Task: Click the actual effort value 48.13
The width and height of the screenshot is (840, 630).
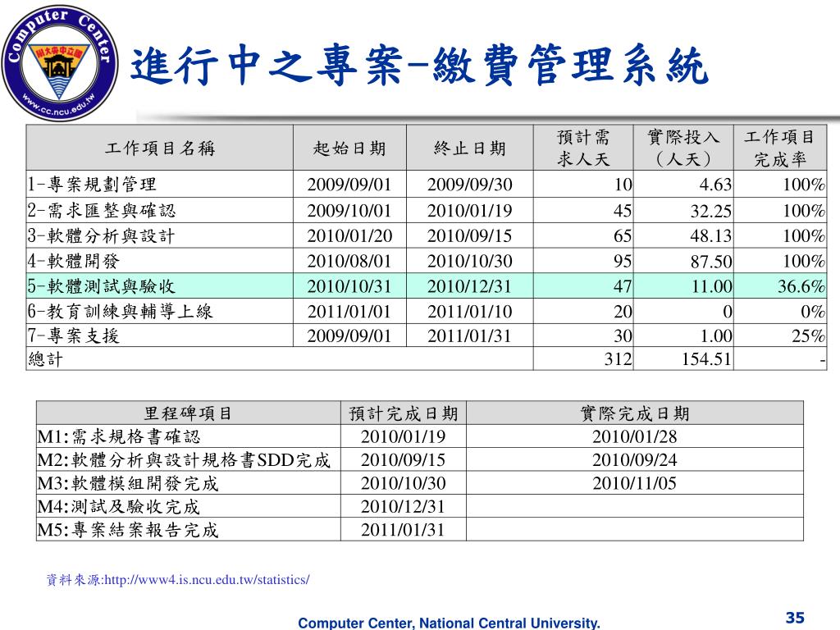Action: pos(711,235)
